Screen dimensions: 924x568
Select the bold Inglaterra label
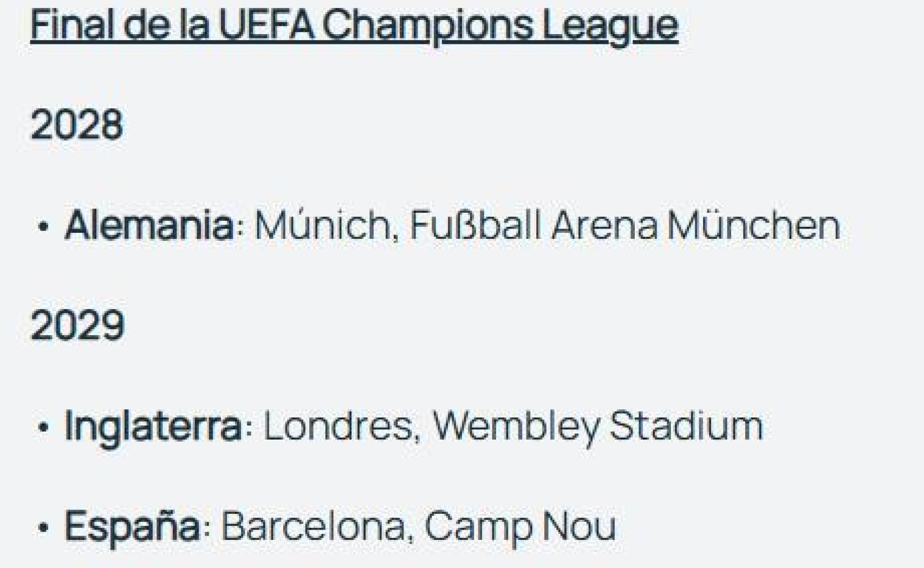153,426
